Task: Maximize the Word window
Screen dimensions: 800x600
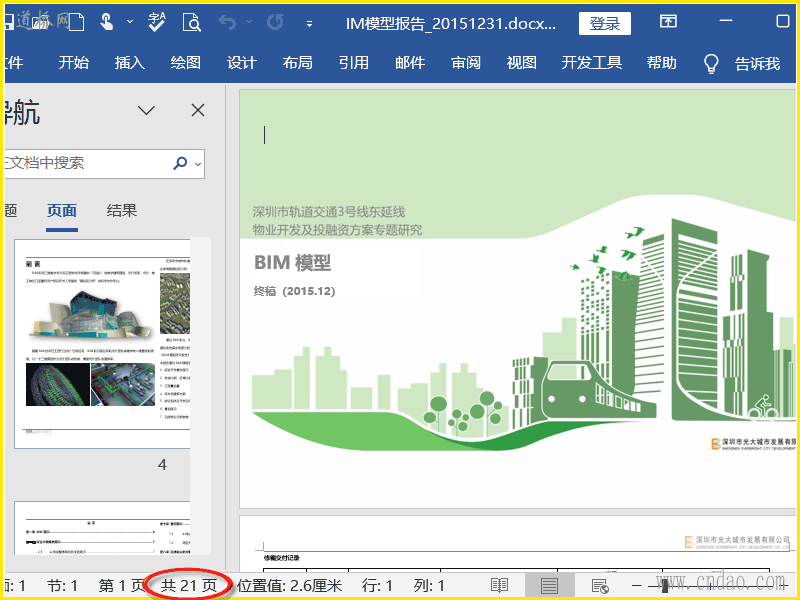Action: (783, 21)
